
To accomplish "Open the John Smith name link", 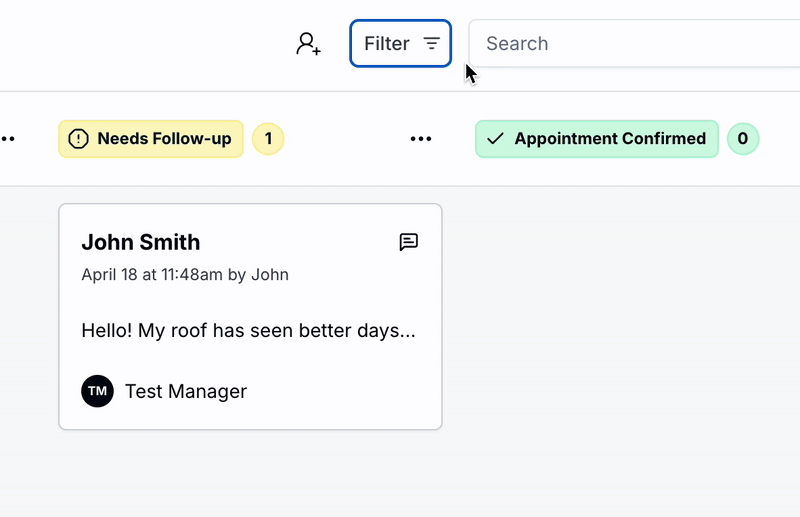I will pos(141,242).
